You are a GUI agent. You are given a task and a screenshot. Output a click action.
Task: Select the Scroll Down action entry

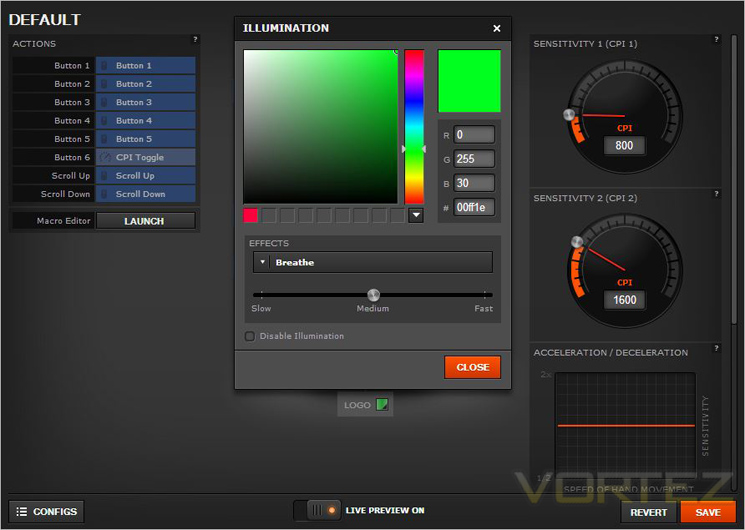(x=145, y=194)
